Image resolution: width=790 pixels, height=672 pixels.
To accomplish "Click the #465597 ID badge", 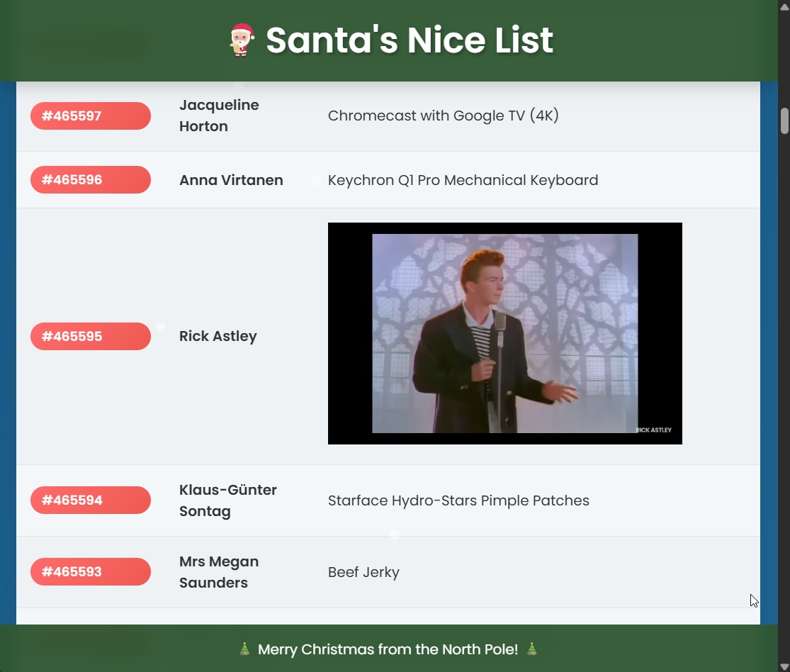I will click(91, 116).
